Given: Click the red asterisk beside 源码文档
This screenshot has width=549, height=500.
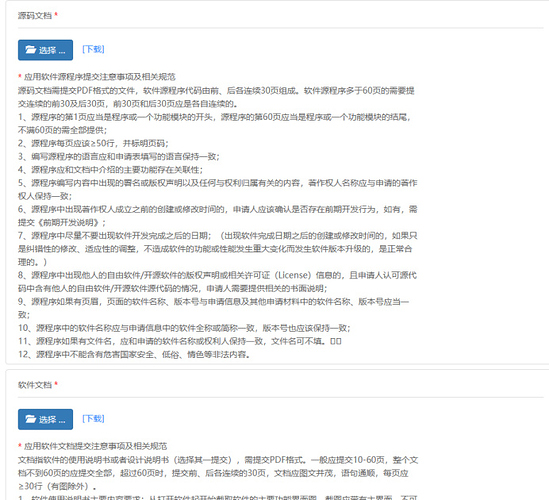Looking at the screenshot, I should tap(56, 15).
